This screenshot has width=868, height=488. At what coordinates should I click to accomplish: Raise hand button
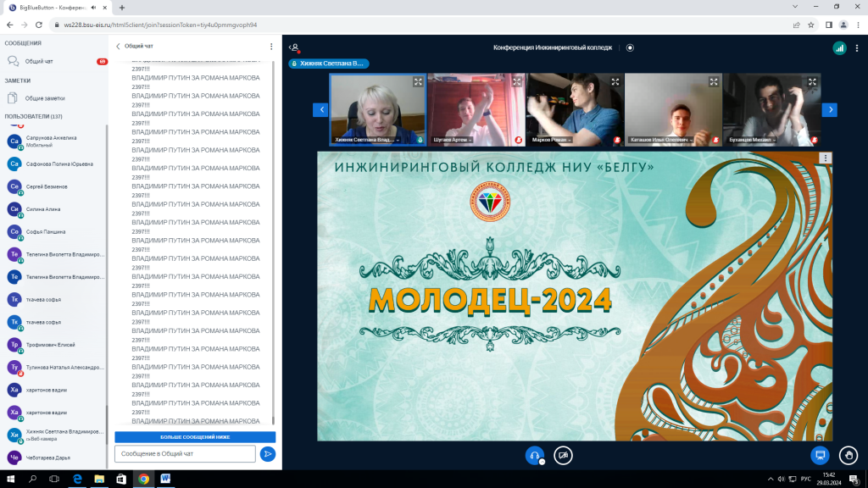[848, 455]
